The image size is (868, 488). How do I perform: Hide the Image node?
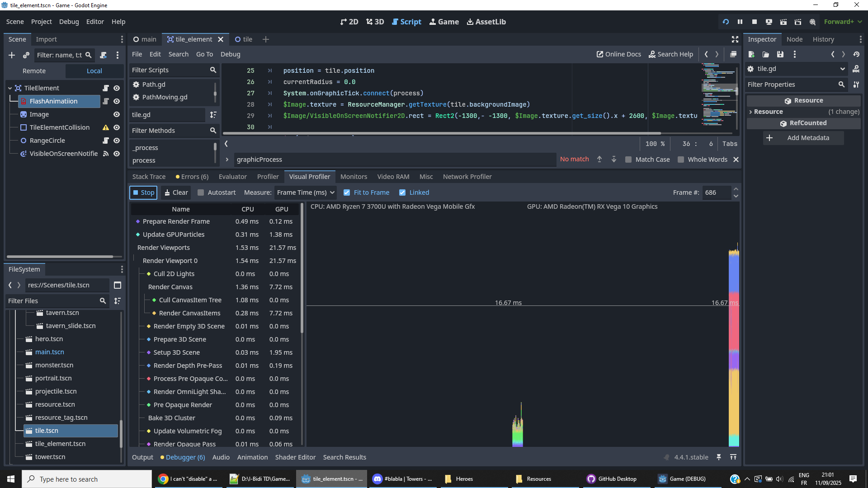pyautogui.click(x=117, y=114)
